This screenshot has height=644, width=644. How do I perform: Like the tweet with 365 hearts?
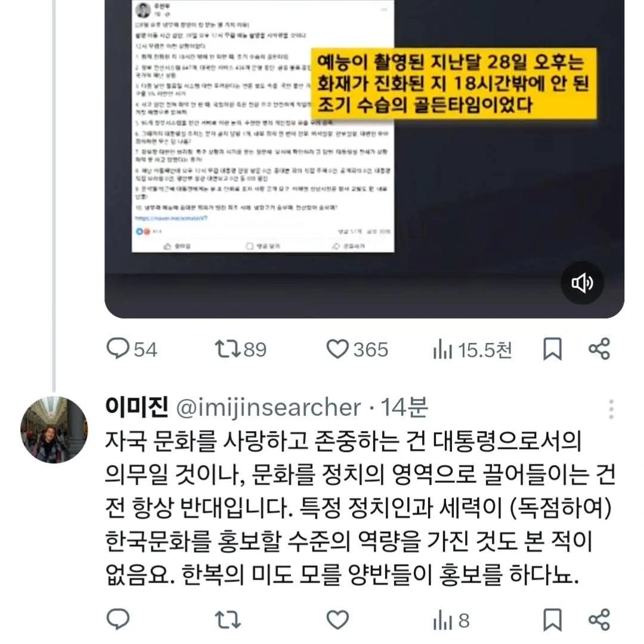coord(357,349)
